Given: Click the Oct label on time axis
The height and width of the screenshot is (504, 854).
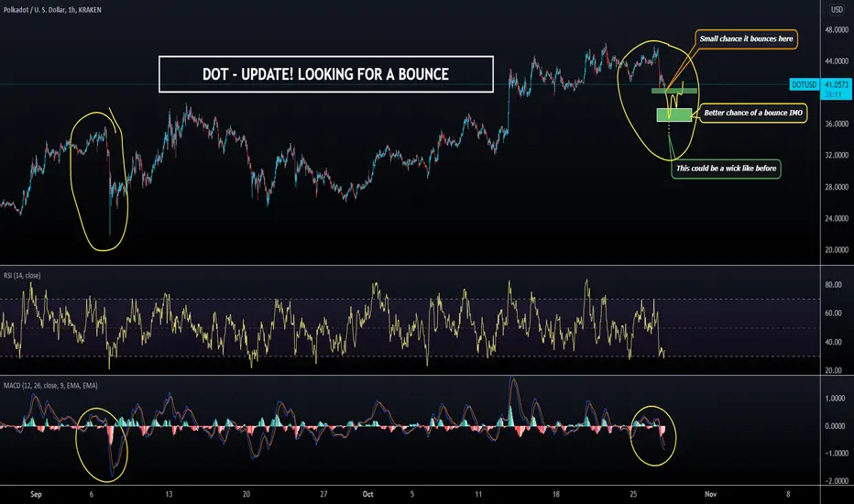Looking at the screenshot, I should (368, 495).
